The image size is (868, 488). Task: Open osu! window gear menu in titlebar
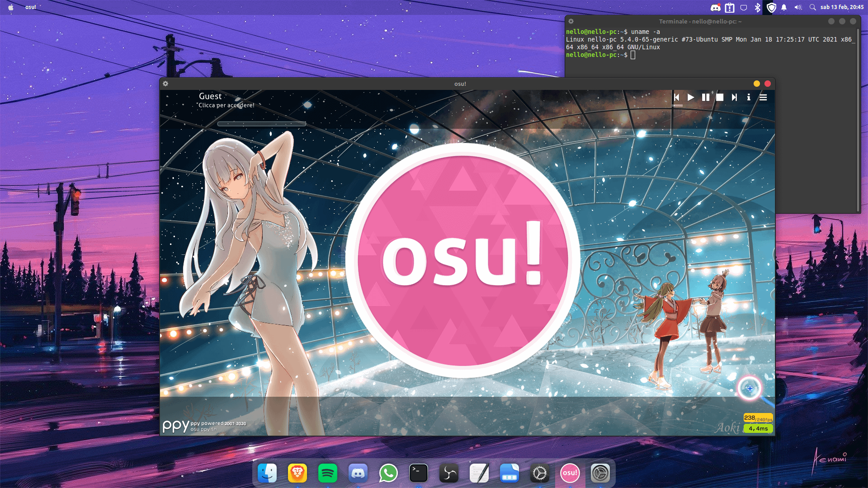165,84
